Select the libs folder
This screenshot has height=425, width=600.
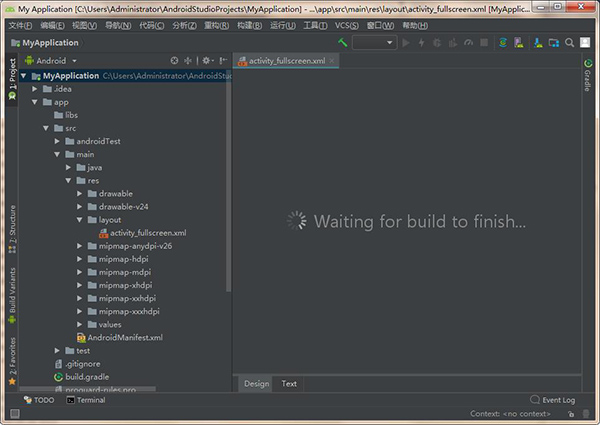tap(66, 115)
